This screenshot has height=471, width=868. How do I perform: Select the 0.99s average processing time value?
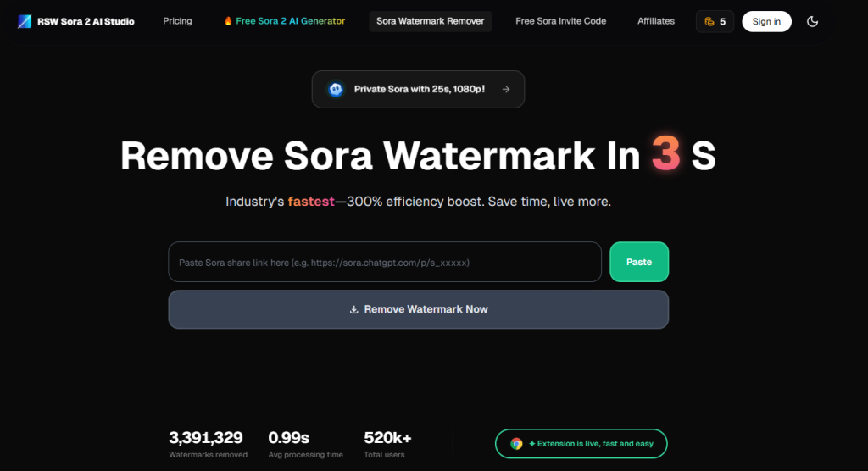tap(288, 438)
